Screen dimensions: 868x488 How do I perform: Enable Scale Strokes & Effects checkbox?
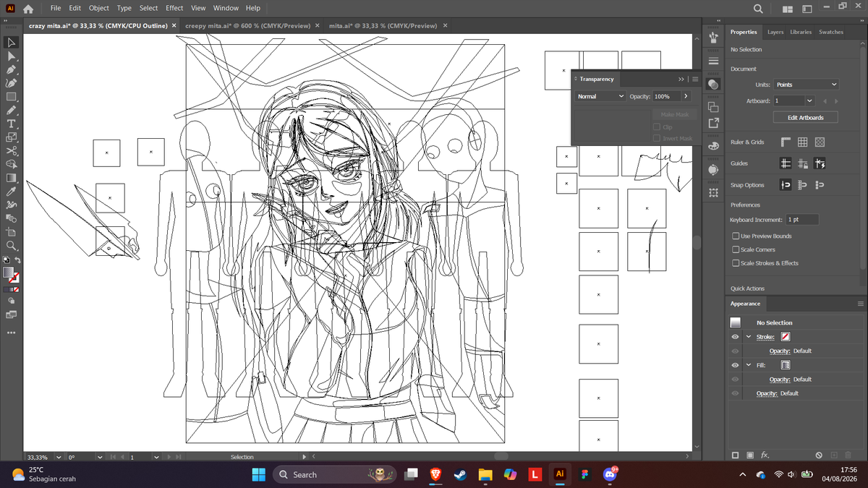736,263
